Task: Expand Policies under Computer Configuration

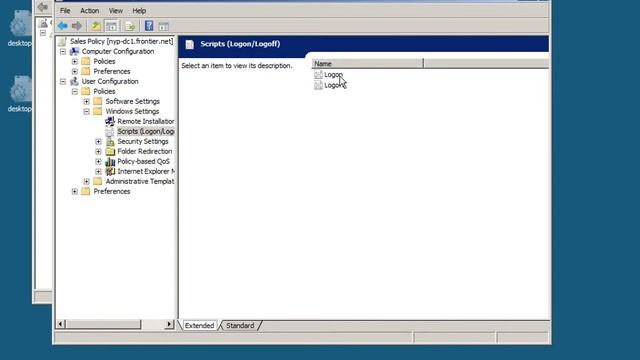Action: click(75, 61)
